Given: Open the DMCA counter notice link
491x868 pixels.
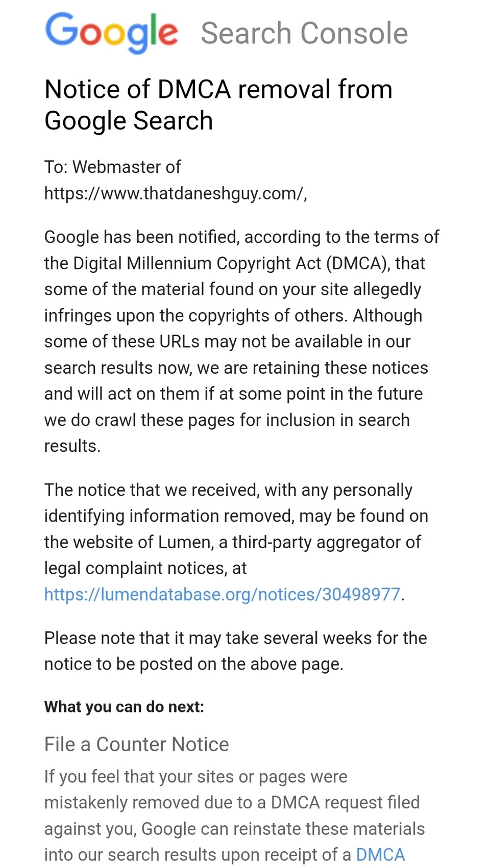Looking at the screenshot, I should [380, 855].
